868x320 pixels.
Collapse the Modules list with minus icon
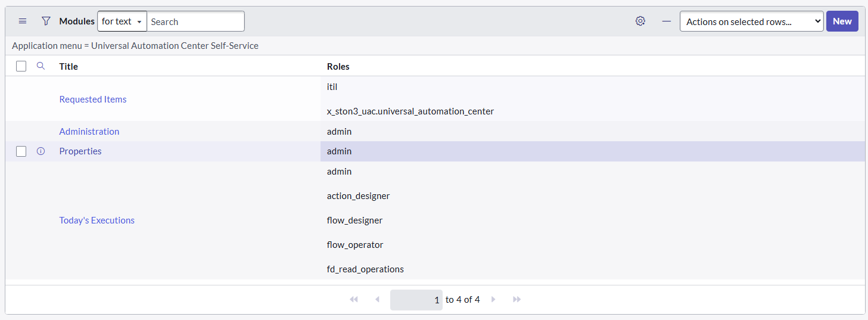pyautogui.click(x=667, y=21)
